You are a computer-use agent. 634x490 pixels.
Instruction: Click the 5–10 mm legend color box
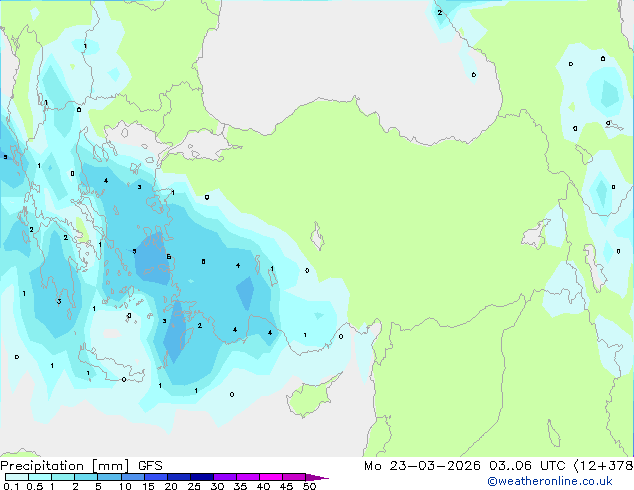[109, 477]
